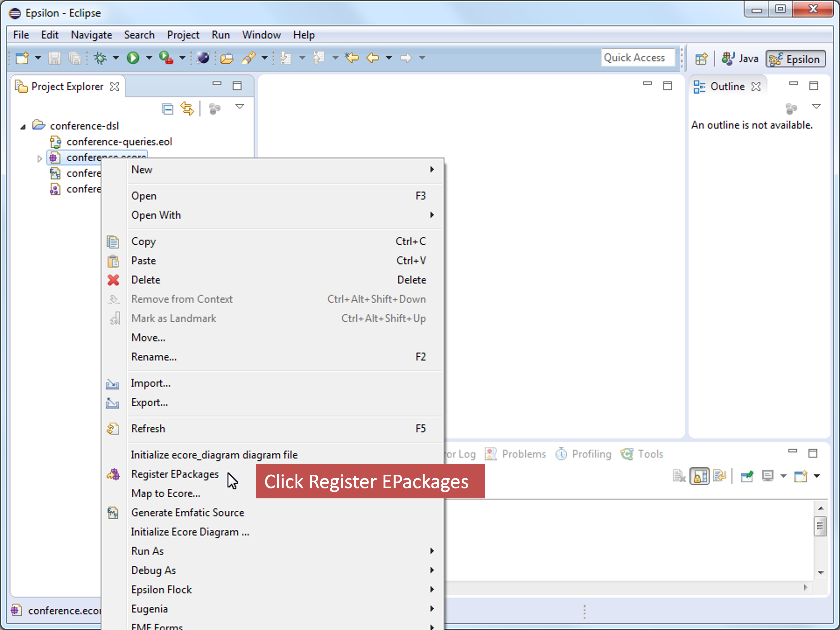Toggle Link with Editor in Project Explorer
Viewport: 840px width, 630px height.
[x=187, y=109]
